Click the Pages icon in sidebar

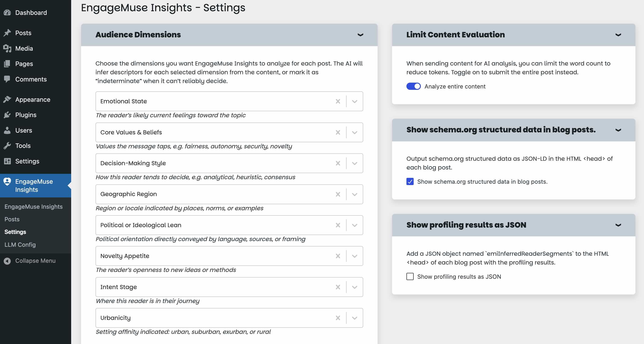pyautogui.click(x=7, y=63)
